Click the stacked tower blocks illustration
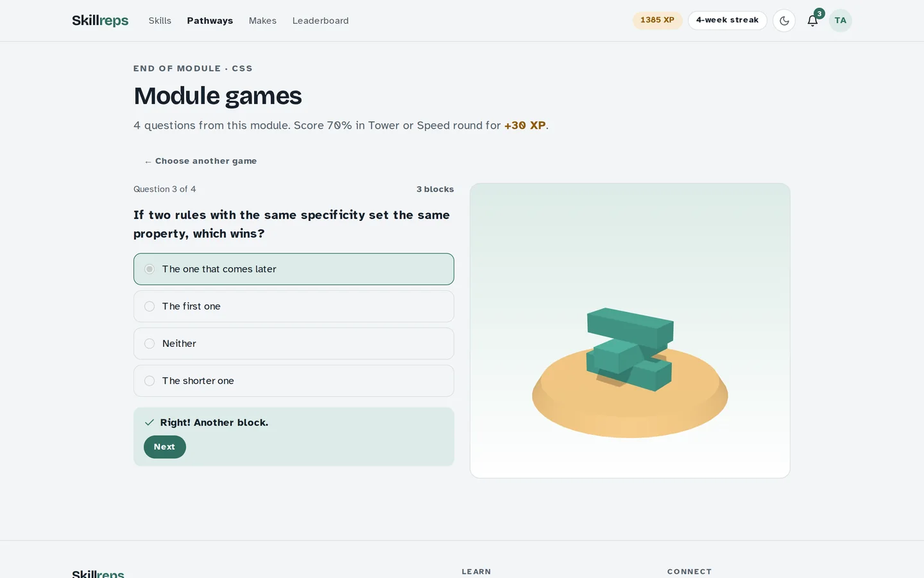924x578 pixels. pyautogui.click(x=629, y=350)
